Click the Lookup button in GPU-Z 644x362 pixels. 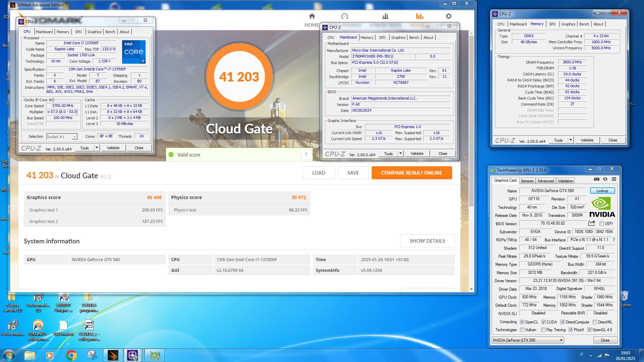click(602, 191)
